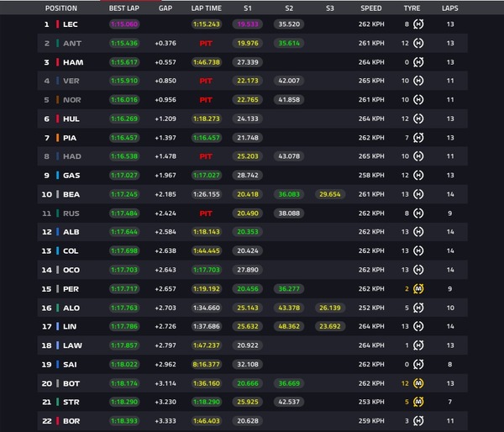Click Leclerc's hard tyre icon

pos(418,24)
